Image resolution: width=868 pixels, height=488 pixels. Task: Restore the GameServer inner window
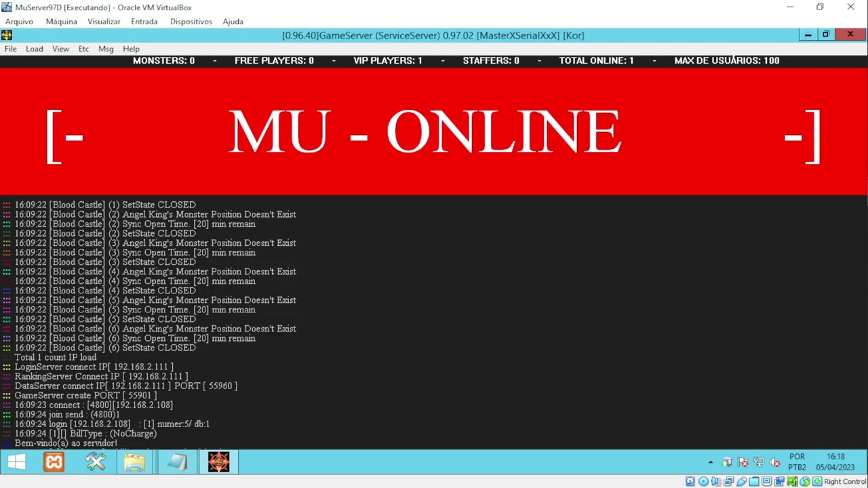point(825,35)
